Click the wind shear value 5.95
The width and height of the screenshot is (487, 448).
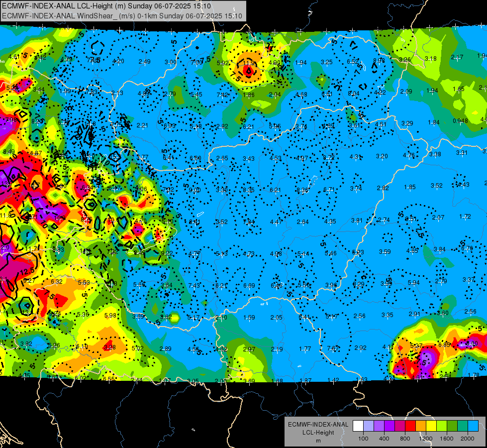275,126
